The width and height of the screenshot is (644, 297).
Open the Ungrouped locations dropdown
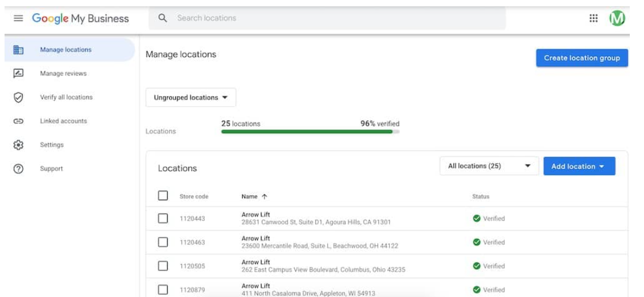191,98
